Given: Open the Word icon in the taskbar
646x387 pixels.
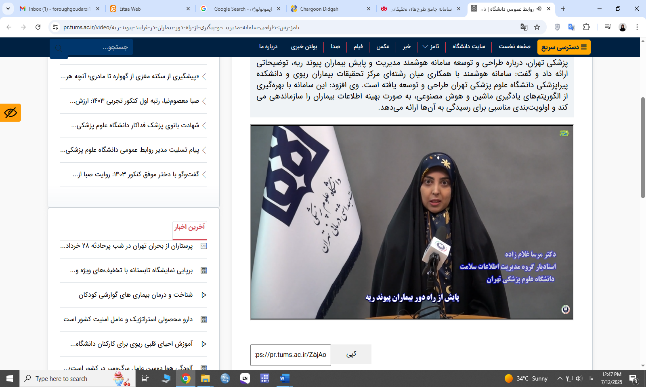Looking at the screenshot, I should coord(284,378).
